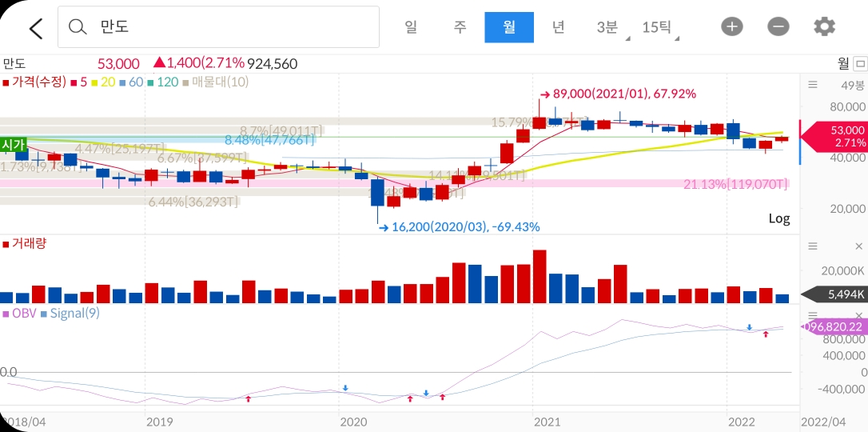Open the OBV pane menu icon

pyautogui.click(x=813, y=314)
